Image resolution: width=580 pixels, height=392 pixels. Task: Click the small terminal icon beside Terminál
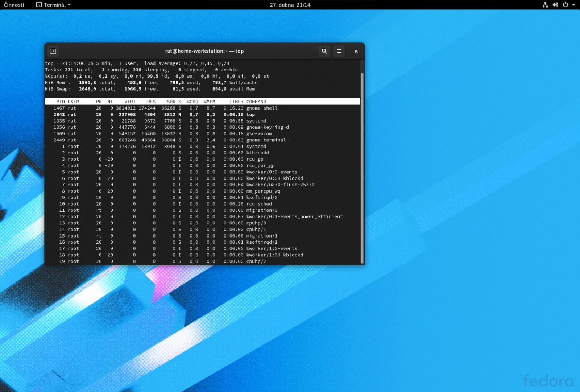(x=39, y=5)
